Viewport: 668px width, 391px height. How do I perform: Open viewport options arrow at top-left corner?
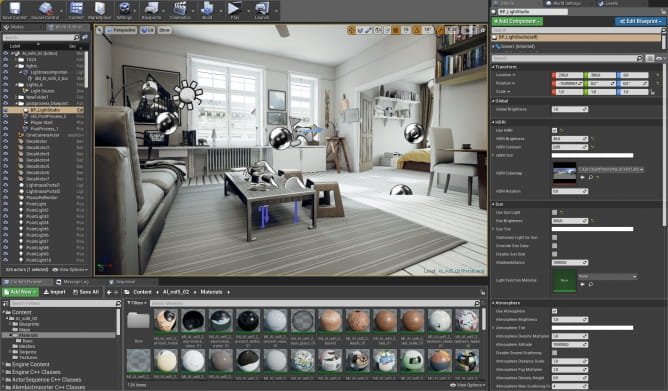[x=99, y=30]
